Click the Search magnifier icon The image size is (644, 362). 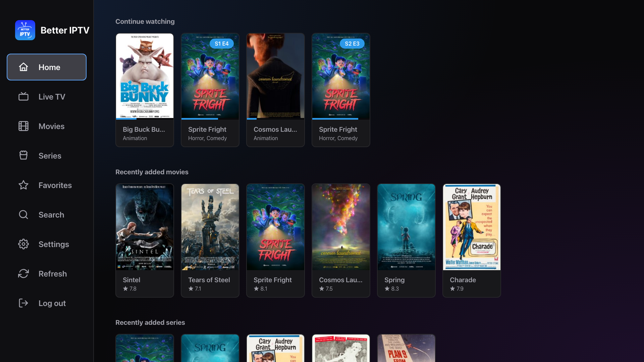tap(23, 215)
